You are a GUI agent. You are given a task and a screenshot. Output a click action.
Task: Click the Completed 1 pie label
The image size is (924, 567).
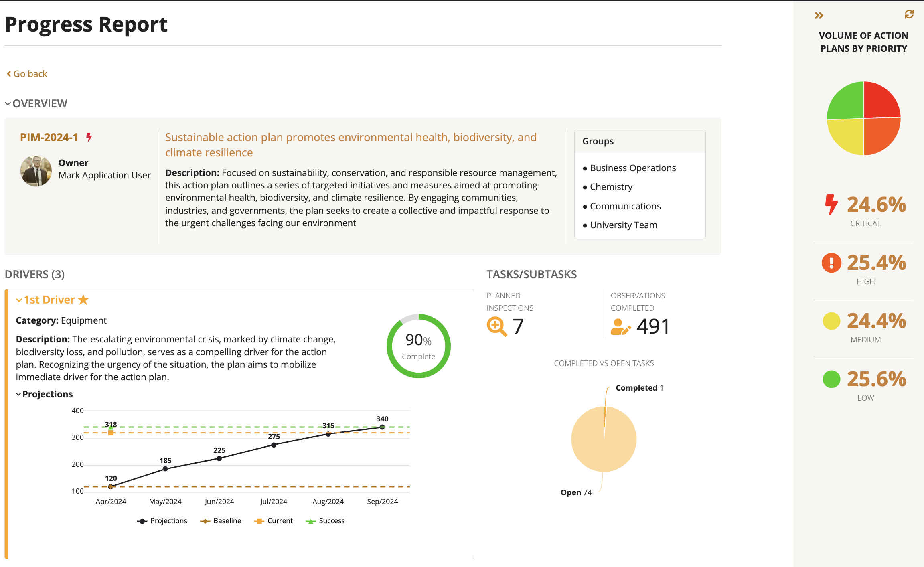(x=639, y=388)
